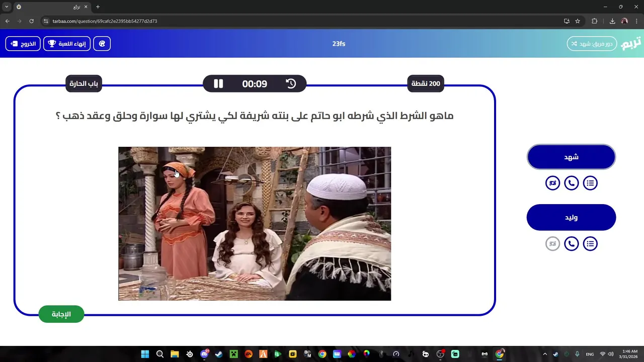Screen dimensions: 644x362
Task: Open Chrome extensions puzzle icon
Action: click(594, 21)
